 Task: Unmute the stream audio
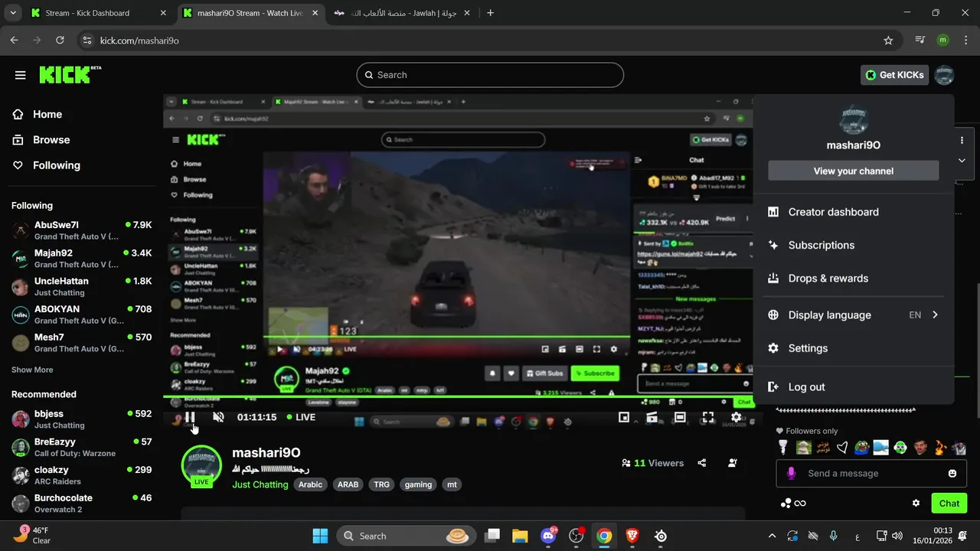click(x=218, y=417)
